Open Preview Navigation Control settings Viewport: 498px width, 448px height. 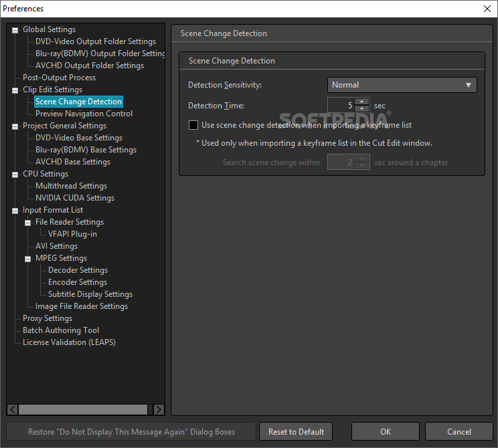coord(84,114)
